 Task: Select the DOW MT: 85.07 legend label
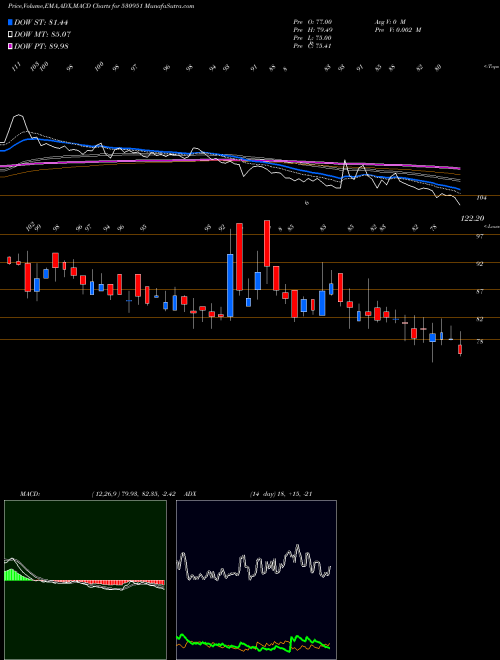click(x=41, y=34)
